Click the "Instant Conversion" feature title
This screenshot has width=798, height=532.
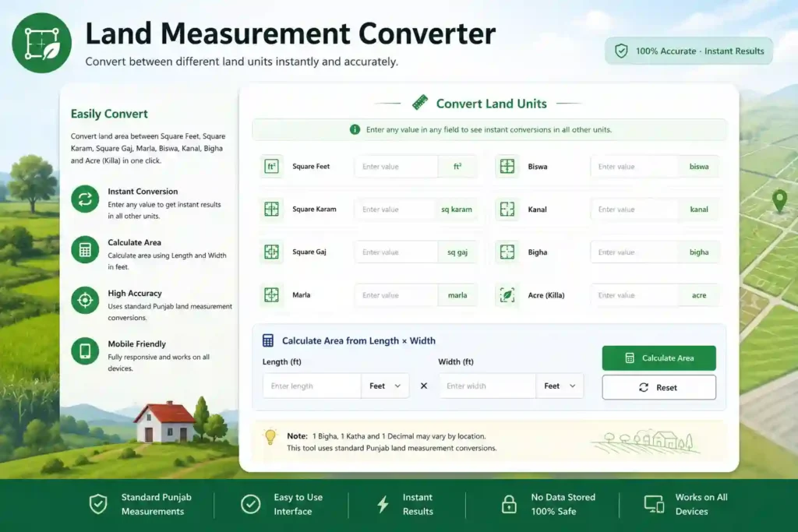143,192
